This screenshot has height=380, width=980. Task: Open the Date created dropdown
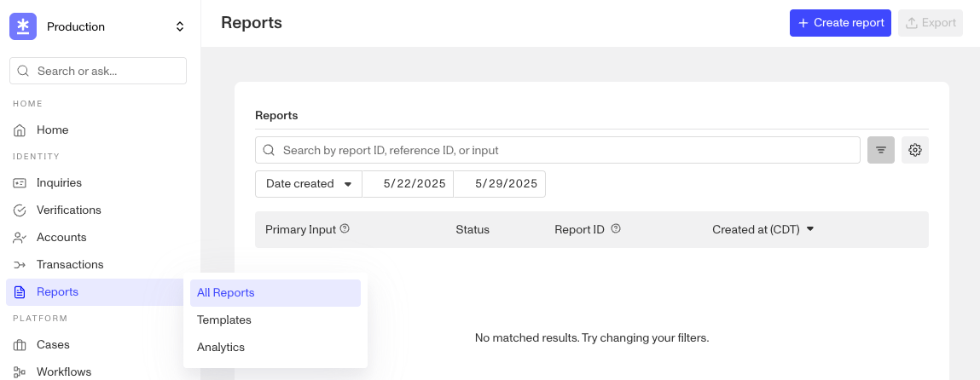tap(309, 184)
